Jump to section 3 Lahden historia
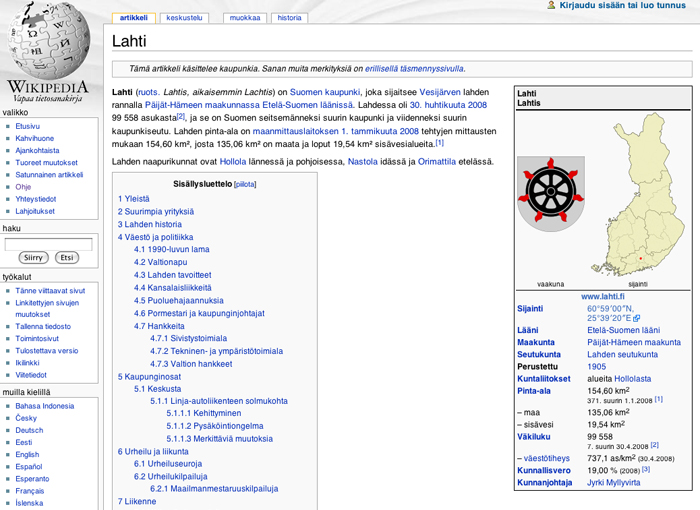This screenshot has width=700, height=510. (150, 224)
